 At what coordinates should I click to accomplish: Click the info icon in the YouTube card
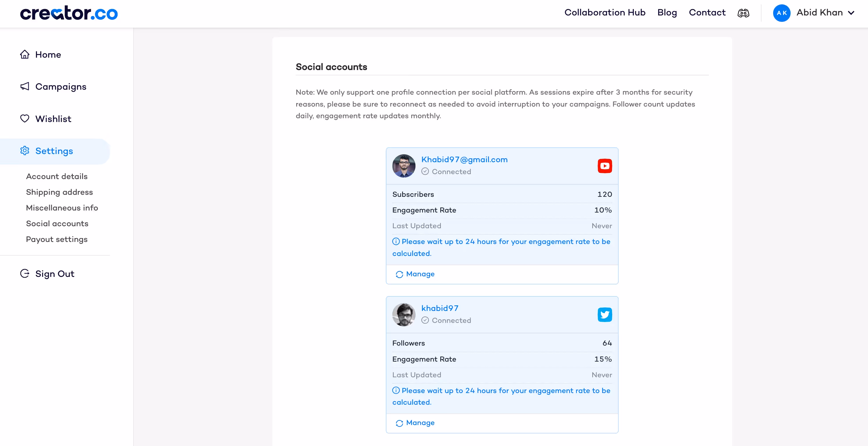pyautogui.click(x=396, y=241)
